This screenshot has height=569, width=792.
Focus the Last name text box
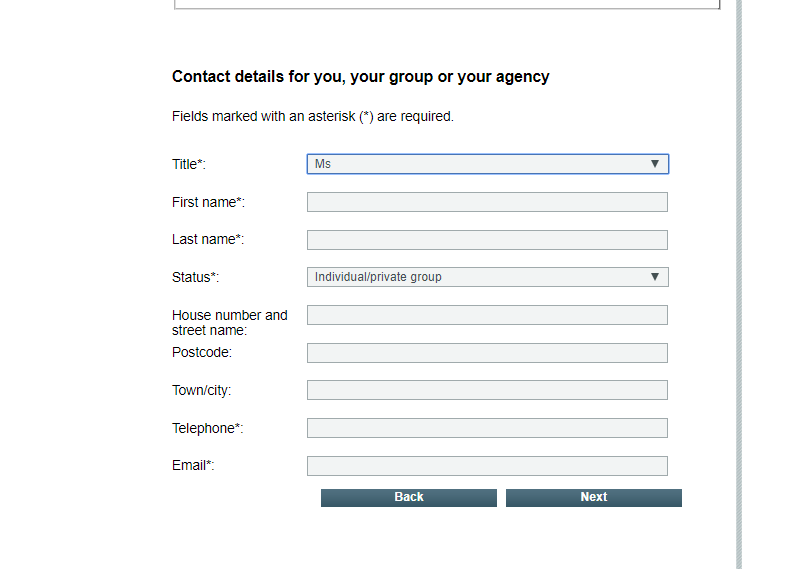[x=487, y=240]
